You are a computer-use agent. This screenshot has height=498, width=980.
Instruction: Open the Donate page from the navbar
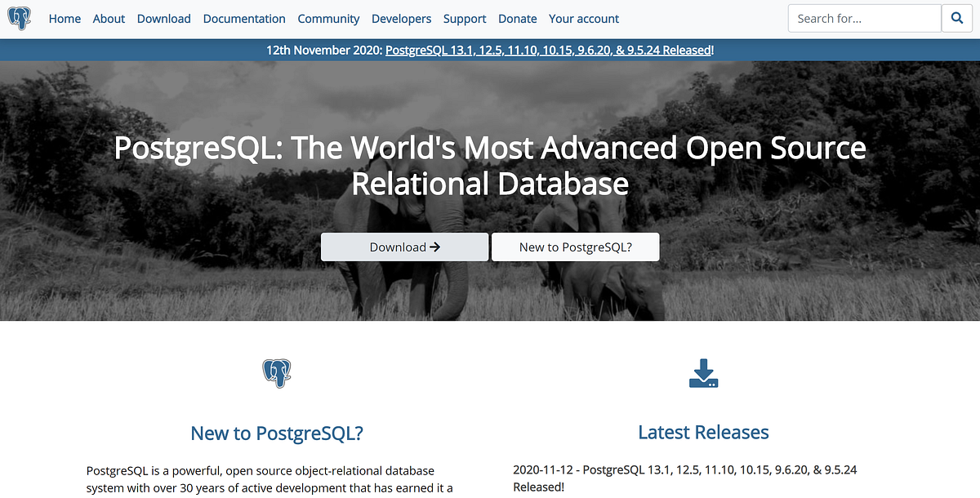[517, 18]
